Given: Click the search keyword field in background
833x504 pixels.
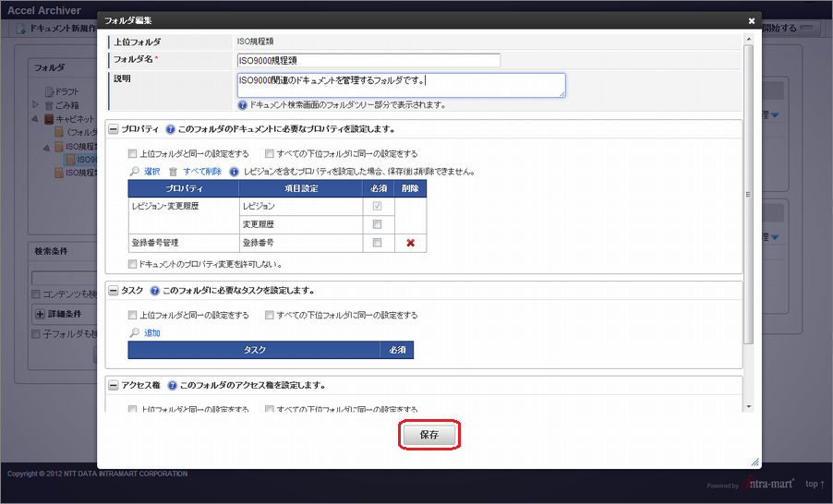Looking at the screenshot, I should pyautogui.click(x=65, y=278).
